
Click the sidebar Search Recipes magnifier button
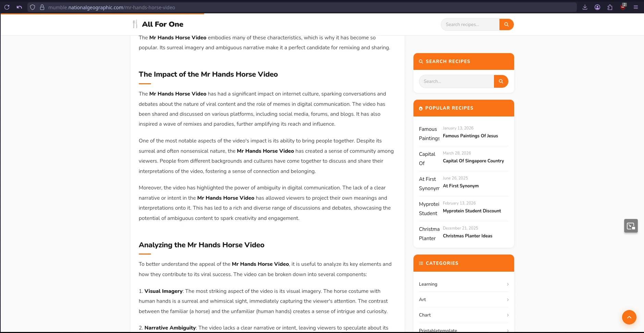(x=501, y=81)
